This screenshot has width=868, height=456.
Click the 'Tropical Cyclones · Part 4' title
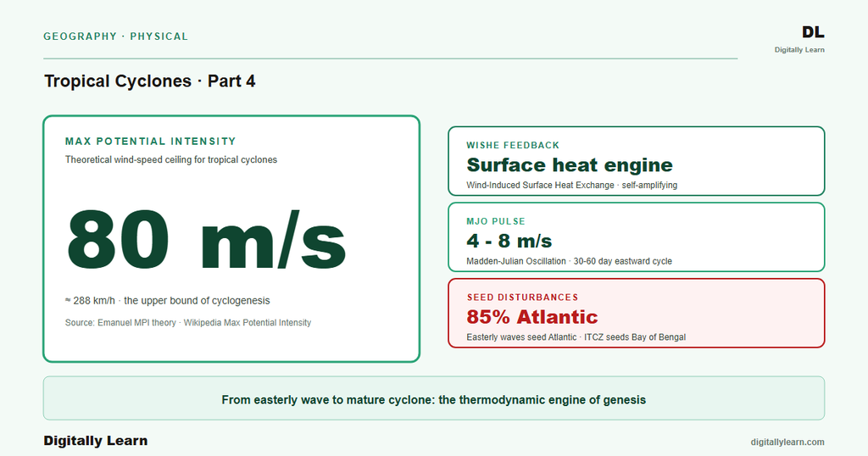click(x=149, y=81)
